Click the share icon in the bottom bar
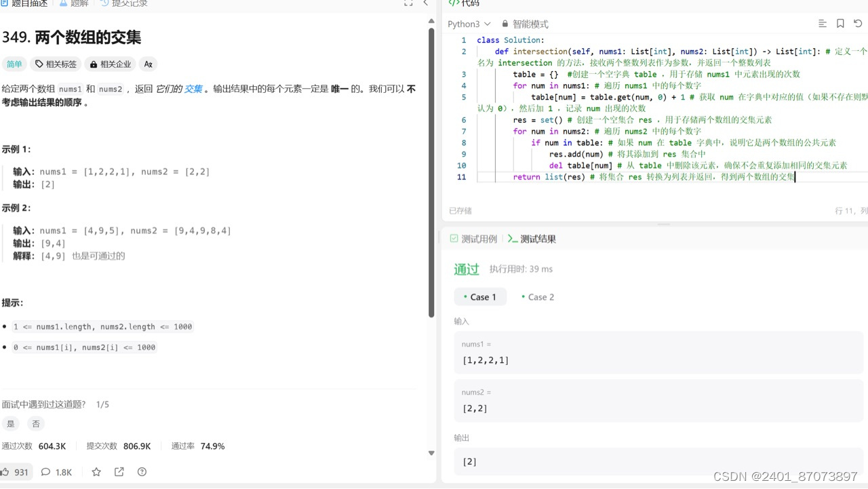The width and height of the screenshot is (868, 489). coord(119,472)
